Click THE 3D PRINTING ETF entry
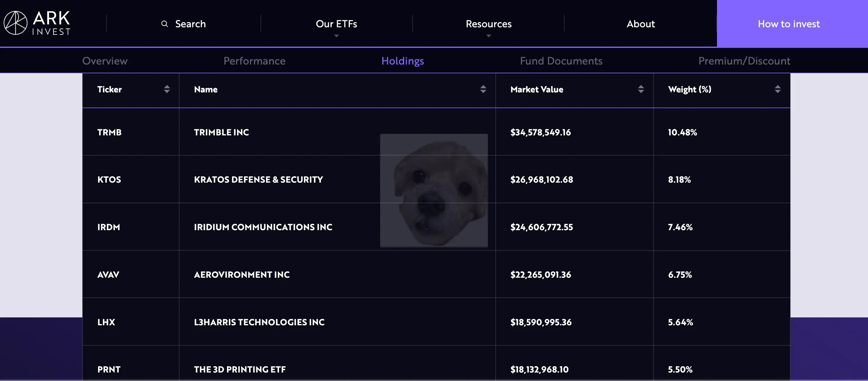 coord(240,369)
